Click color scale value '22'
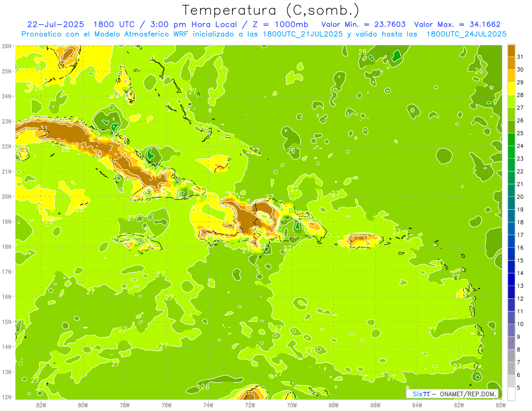This screenshot has height=411, width=532. click(520, 172)
